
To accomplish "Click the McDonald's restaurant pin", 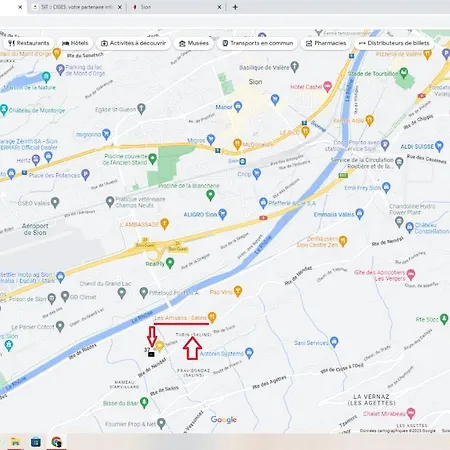I will click(x=237, y=144).
